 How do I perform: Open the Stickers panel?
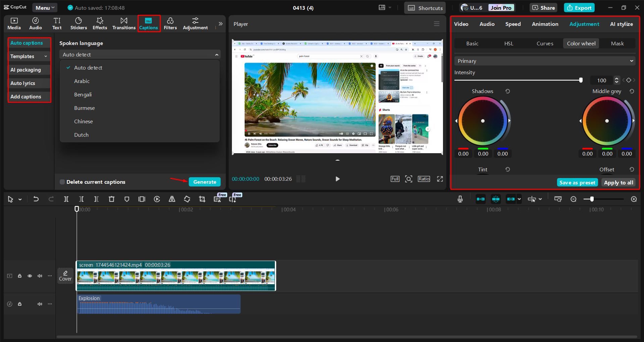[x=79, y=24]
